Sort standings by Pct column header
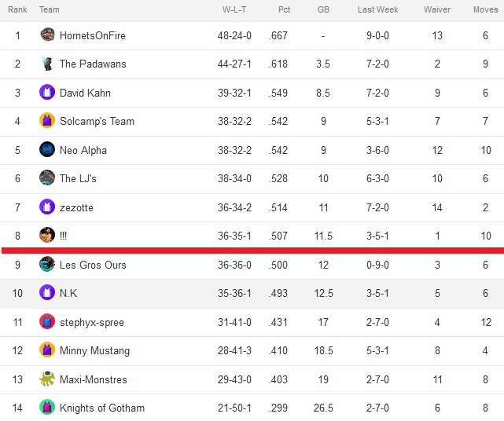Image resolution: width=504 pixels, height=421 pixels. coord(284,9)
